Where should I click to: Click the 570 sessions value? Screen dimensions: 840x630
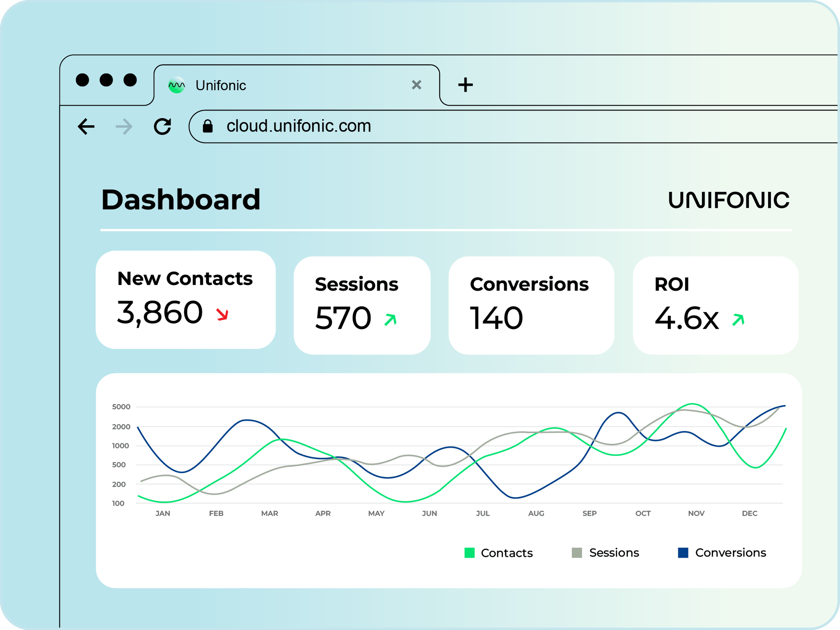[x=343, y=318]
